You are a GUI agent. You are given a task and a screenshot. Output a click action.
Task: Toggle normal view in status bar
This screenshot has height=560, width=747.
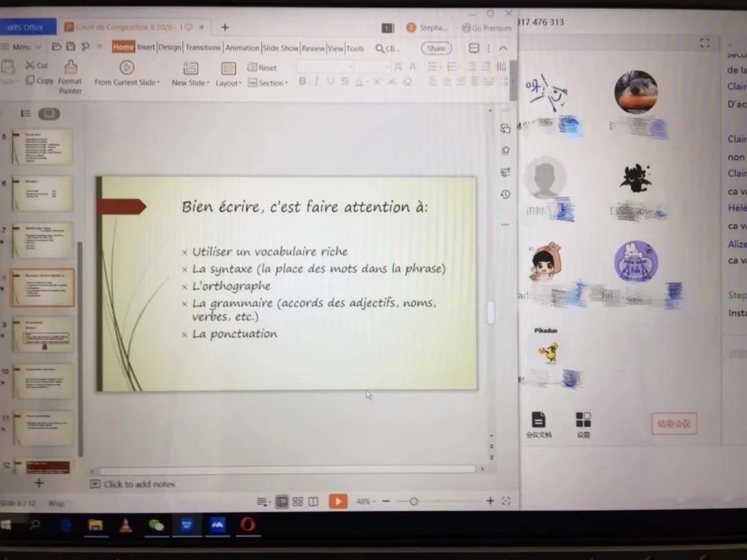pos(282,502)
